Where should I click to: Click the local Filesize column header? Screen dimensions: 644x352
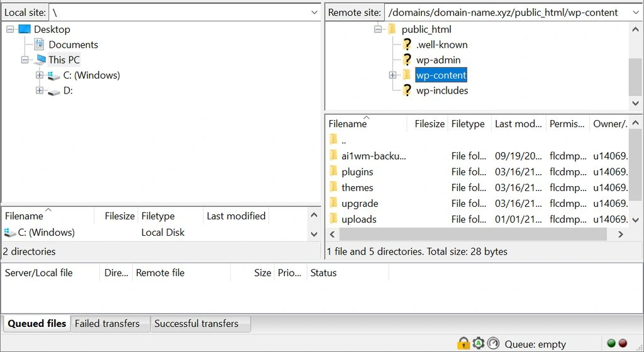pos(119,216)
